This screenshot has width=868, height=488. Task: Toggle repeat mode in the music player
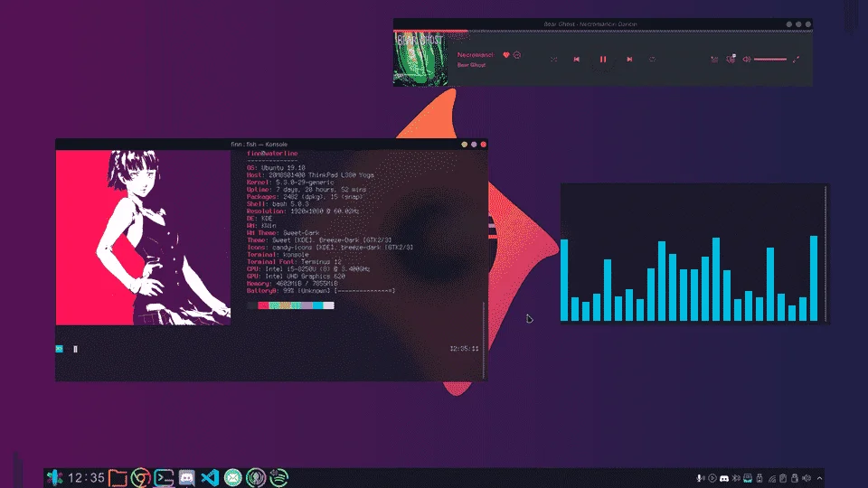[653, 60]
